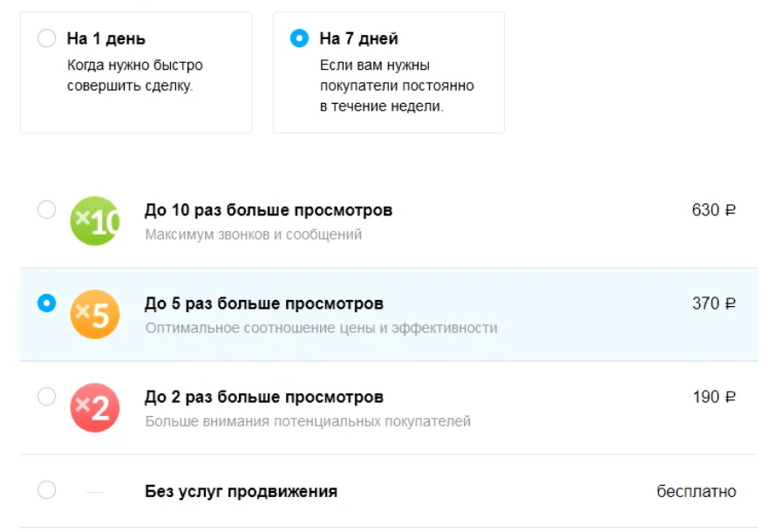Click the green x10 views badge icon
769x532 pixels.
(94, 222)
